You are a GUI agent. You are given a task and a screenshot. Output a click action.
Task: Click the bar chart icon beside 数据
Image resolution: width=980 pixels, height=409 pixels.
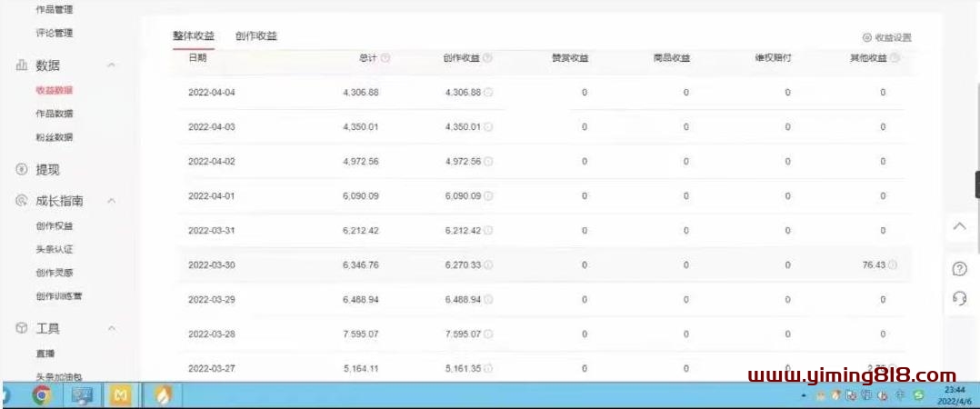tap(22, 65)
